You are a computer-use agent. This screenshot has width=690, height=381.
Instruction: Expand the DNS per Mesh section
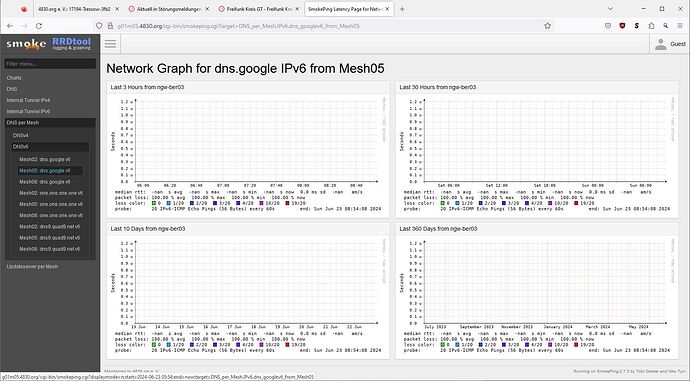click(x=50, y=123)
